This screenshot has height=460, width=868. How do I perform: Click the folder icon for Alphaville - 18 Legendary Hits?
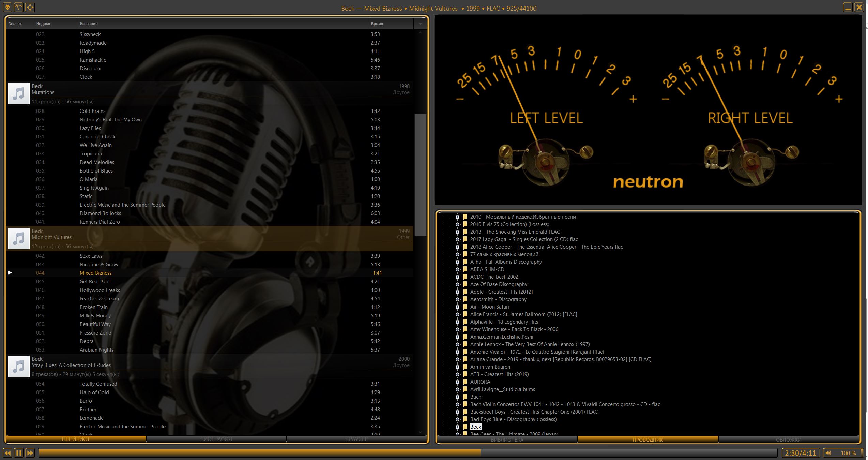pos(465,322)
